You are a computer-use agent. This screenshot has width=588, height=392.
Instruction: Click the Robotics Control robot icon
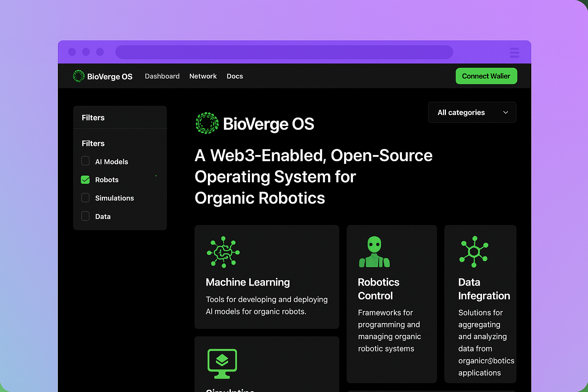[374, 252]
